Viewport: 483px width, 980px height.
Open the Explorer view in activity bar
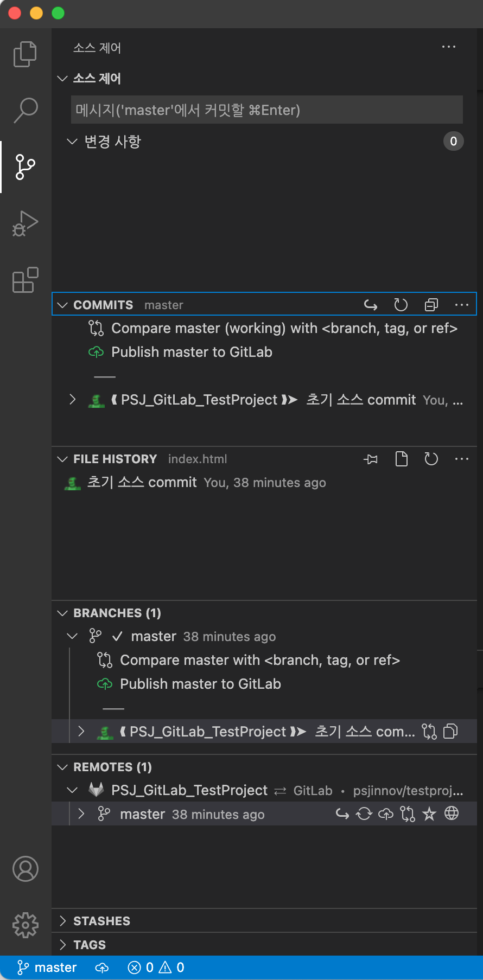(25, 54)
